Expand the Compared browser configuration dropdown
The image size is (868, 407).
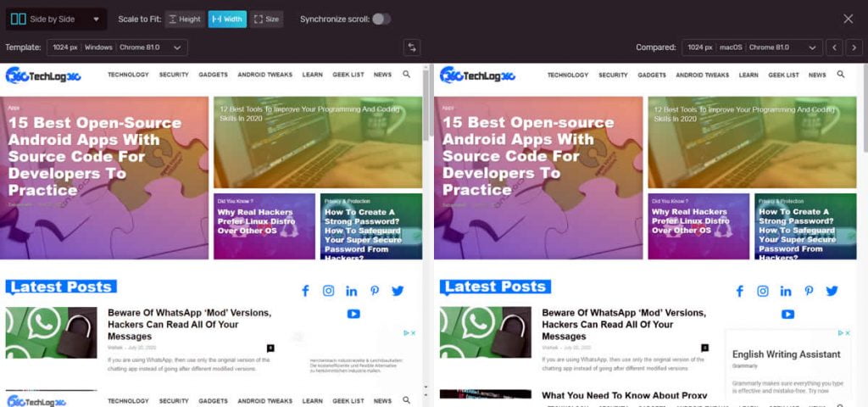click(752, 47)
